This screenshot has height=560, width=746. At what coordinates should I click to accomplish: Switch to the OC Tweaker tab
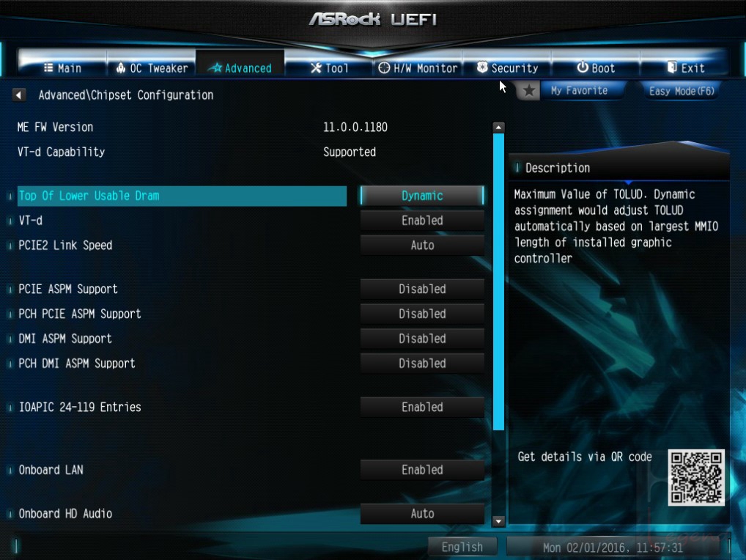click(151, 68)
